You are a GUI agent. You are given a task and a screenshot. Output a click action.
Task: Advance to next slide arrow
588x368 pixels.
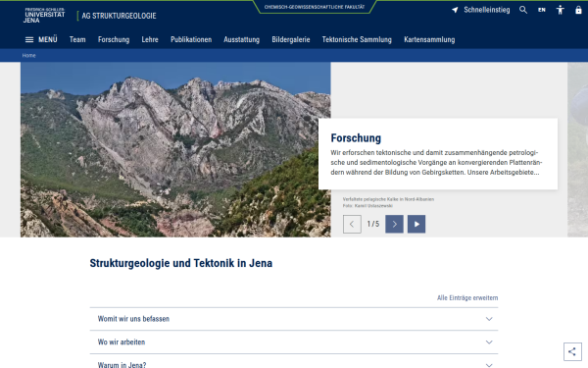click(394, 224)
